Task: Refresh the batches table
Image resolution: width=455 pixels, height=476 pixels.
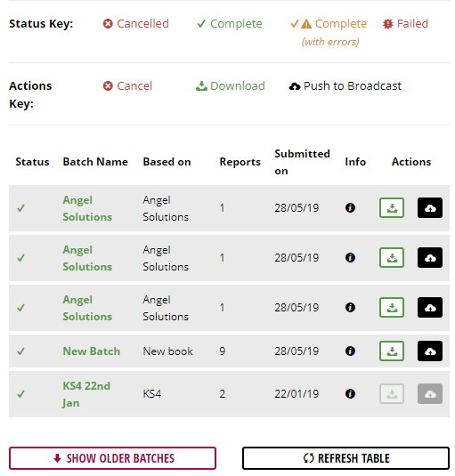Action: pyautogui.click(x=345, y=458)
